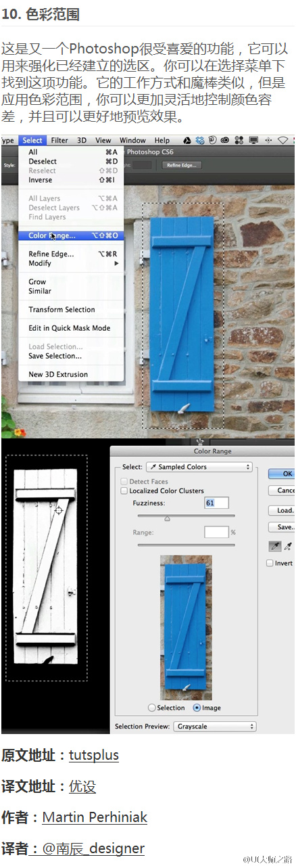Choose the Selection radio button
The image size is (296, 868).
tap(151, 708)
